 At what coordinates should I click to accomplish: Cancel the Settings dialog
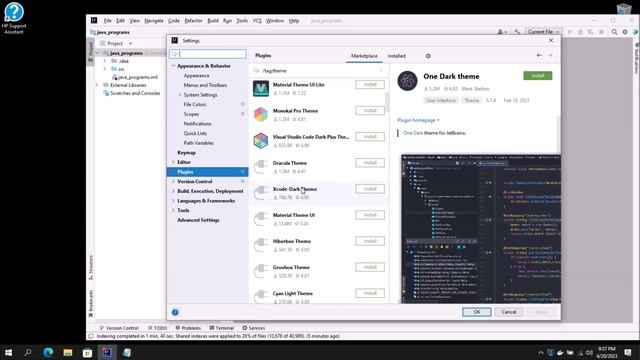[x=509, y=312]
